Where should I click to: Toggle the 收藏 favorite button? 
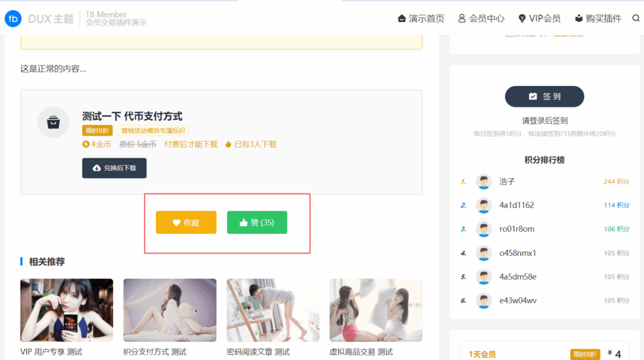click(x=186, y=222)
